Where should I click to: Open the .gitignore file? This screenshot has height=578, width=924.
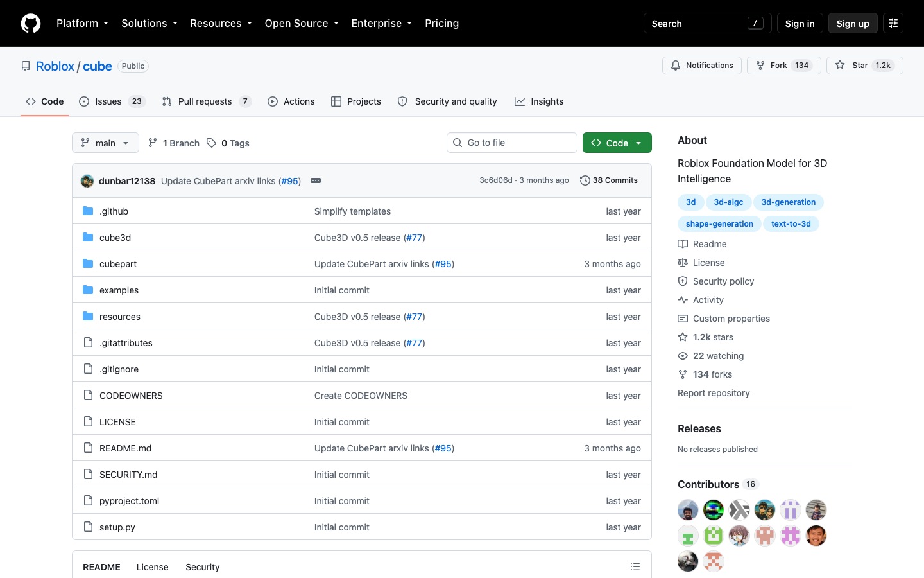(x=119, y=369)
